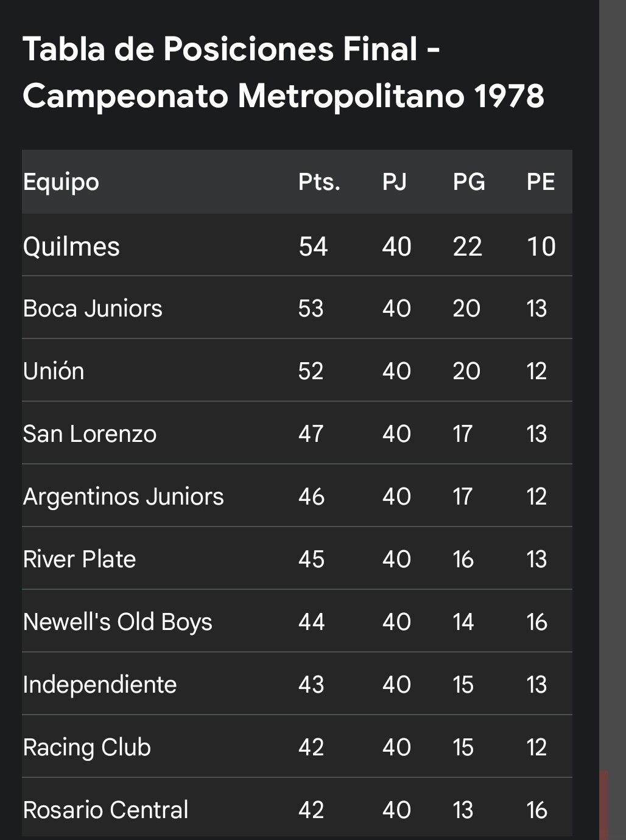Image resolution: width=626 pixels, height=840 pixels.
Task: Select the Argentinos Juniors row
Action: pos(297,496)
